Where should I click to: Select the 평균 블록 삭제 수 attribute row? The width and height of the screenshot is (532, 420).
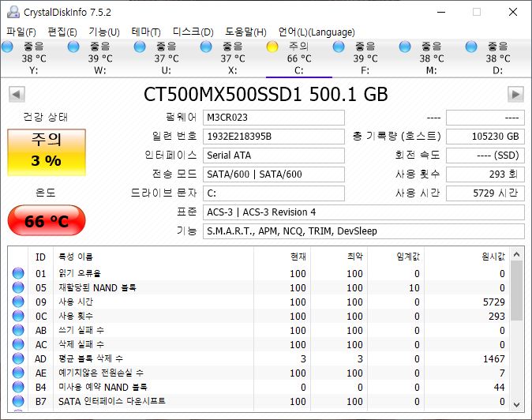[259, 359]
